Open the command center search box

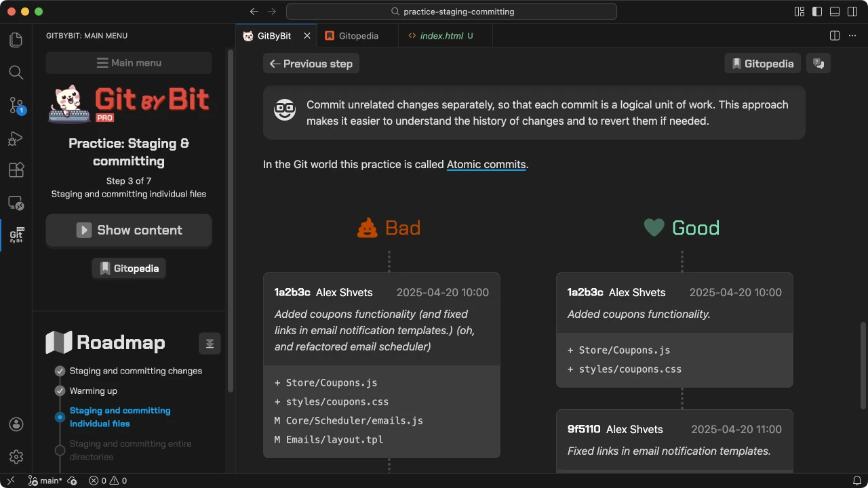coord(452,12)
